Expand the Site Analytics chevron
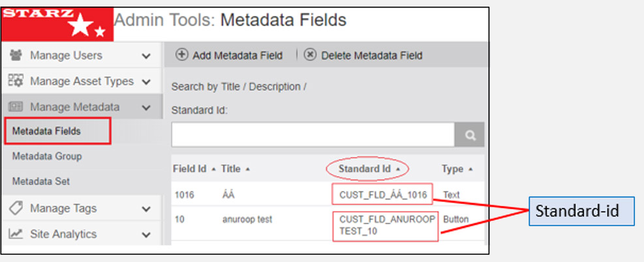Viewport: 644px width, 262px height. [x=146, y=235]
